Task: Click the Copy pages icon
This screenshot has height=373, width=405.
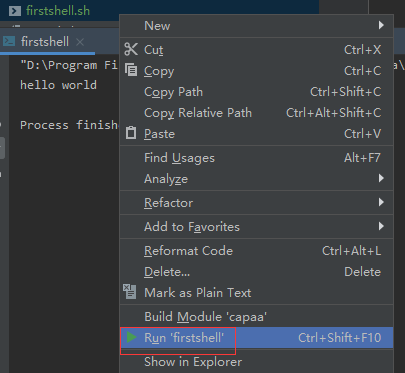Action: pos(131,70)
